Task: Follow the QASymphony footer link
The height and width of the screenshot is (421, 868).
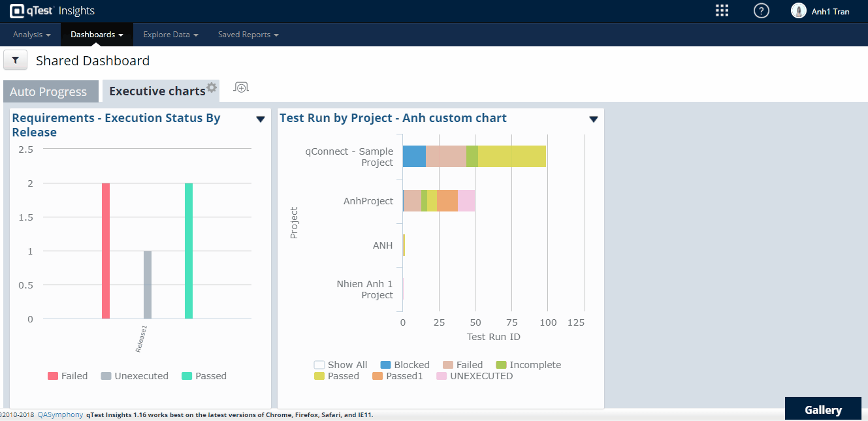Action: (x=60, y=414)
